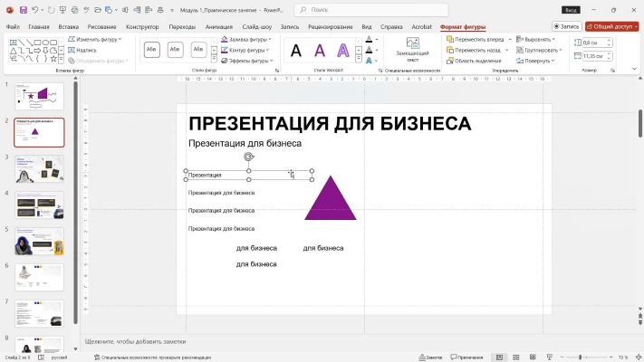Image resolution: width=644 pixels, height=362 pixels.
Task: Switch to the Вид tab
Action: [366, 26]
